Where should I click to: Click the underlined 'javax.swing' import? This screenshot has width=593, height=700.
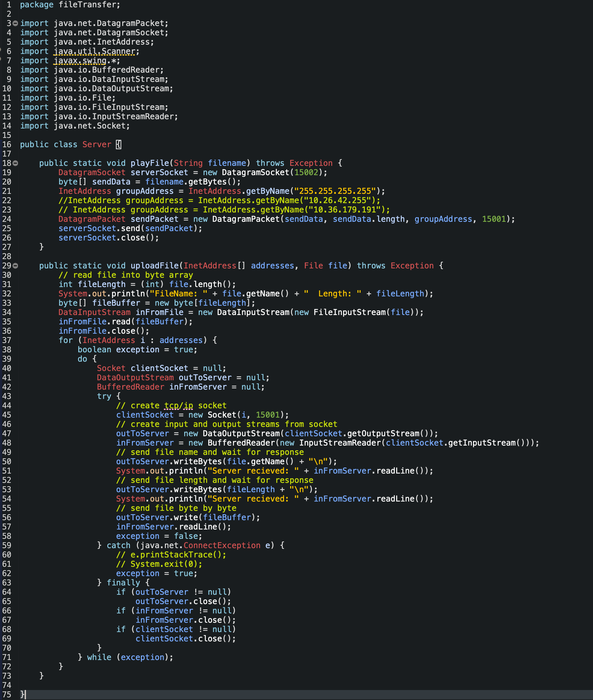(x=80, y=61)
